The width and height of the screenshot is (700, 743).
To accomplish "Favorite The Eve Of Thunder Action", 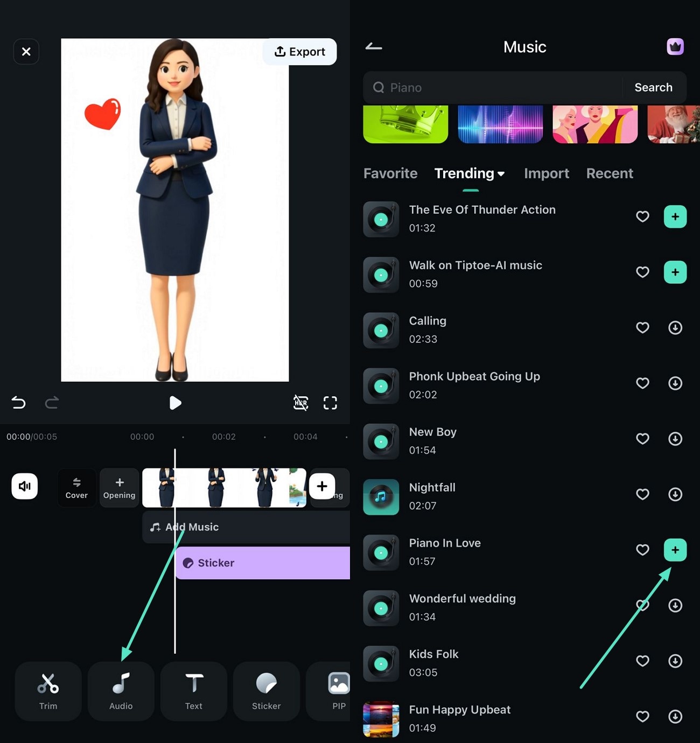I will click(642, 216).
